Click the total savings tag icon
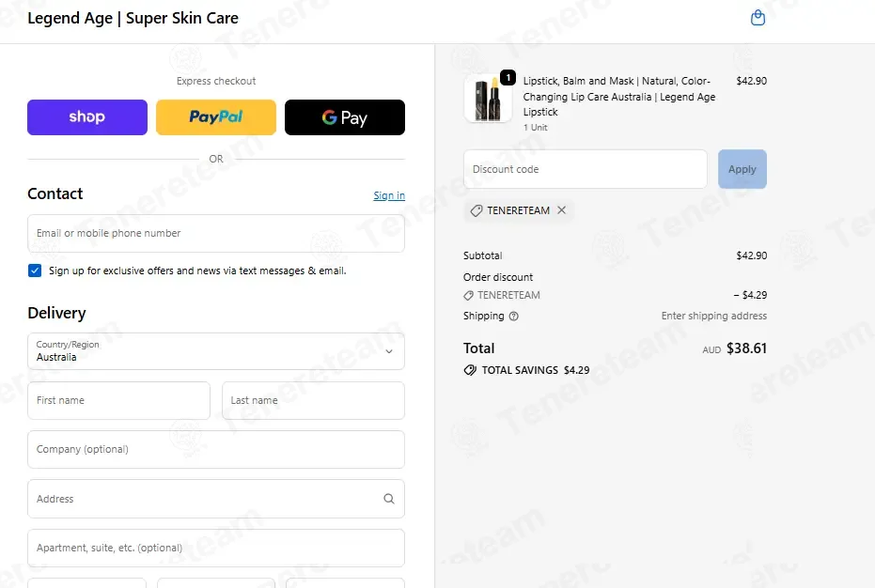875x588 pixels. 470,370
